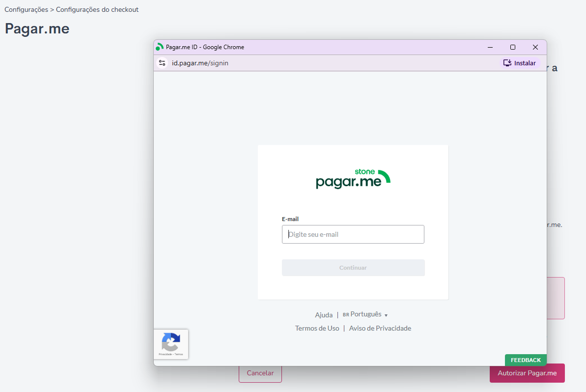Click the Continuar button

[x=353, y=268]
